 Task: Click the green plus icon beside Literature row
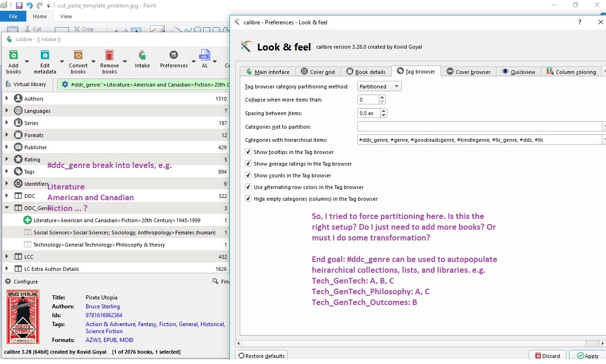(x=28, y=220)
